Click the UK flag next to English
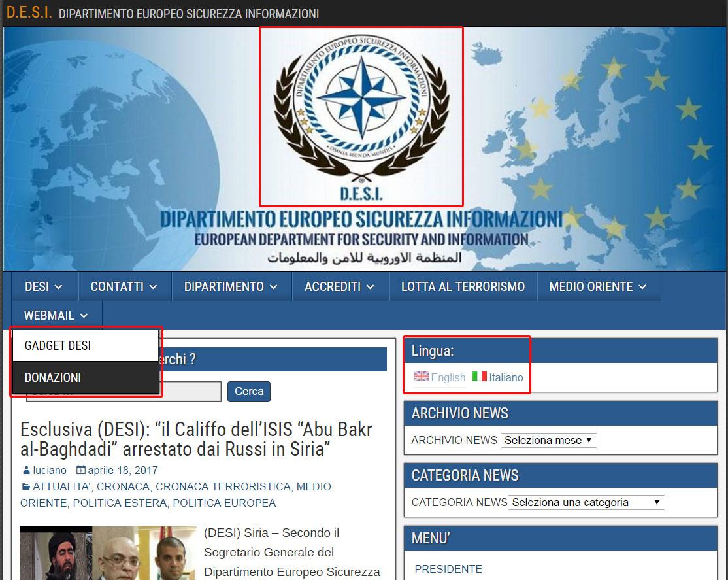The width and height of the screenshot is (728, 580). point(422,377)
